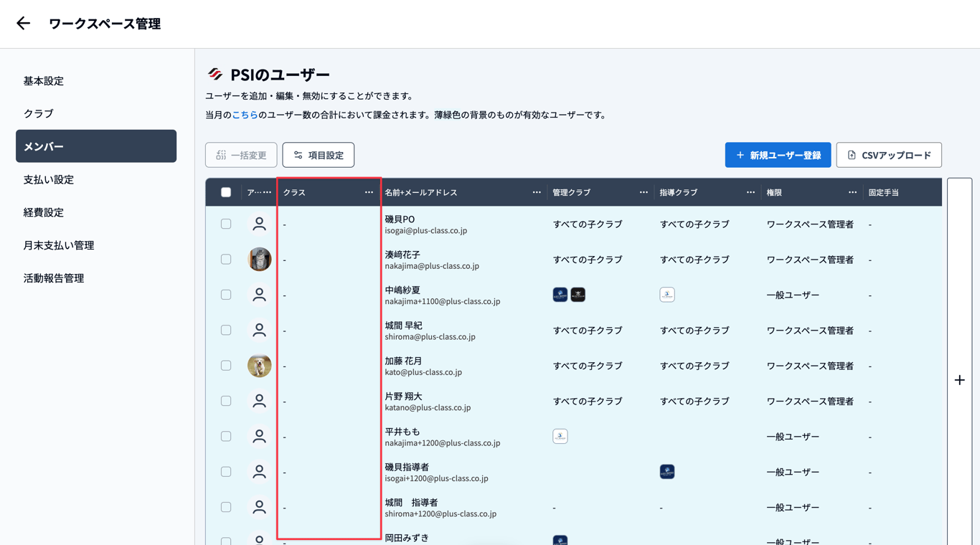Open 支払い設定 in the sidebar
980x545 pixels.
point(49,179)
